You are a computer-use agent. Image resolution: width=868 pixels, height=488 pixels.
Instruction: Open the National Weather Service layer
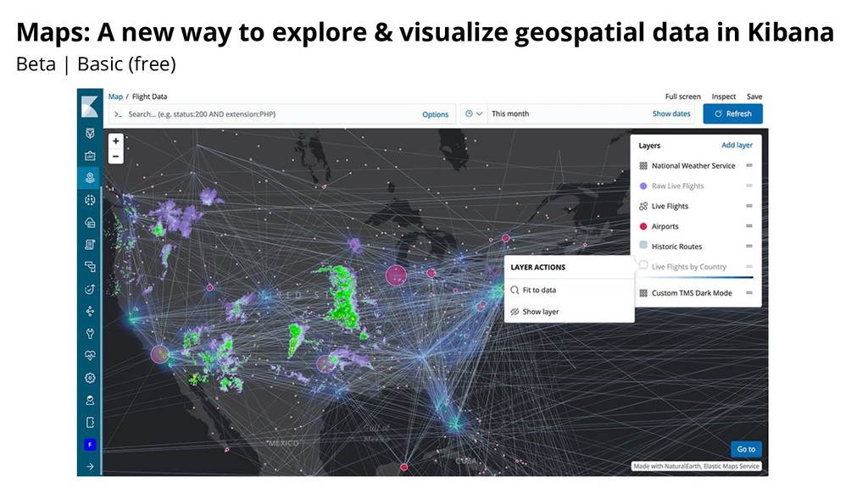(693, 165)
